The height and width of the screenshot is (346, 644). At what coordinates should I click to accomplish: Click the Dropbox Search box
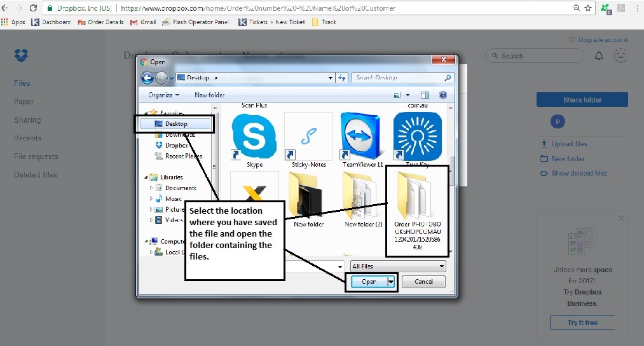click(535, 56)
